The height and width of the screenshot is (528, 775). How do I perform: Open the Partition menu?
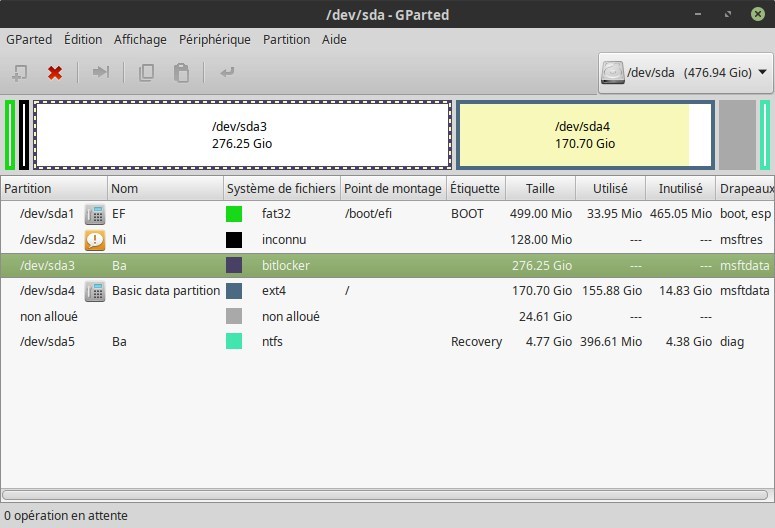coord(286,40)
